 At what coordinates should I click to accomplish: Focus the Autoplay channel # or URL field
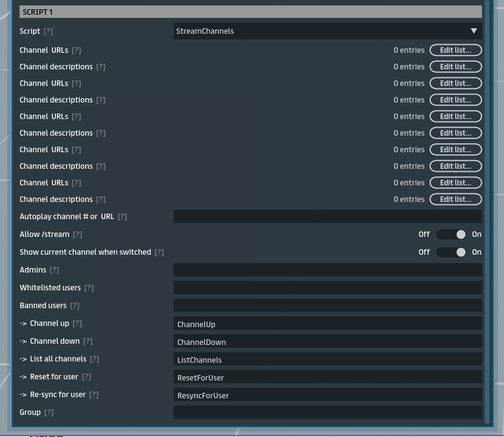coord(328,217)
